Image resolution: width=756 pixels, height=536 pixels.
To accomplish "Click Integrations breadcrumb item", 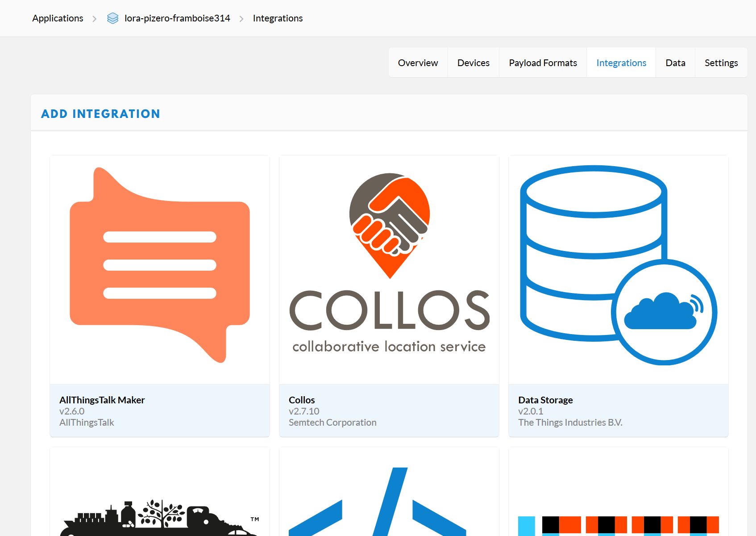I will pyautogui.click(x=278, y=18).
